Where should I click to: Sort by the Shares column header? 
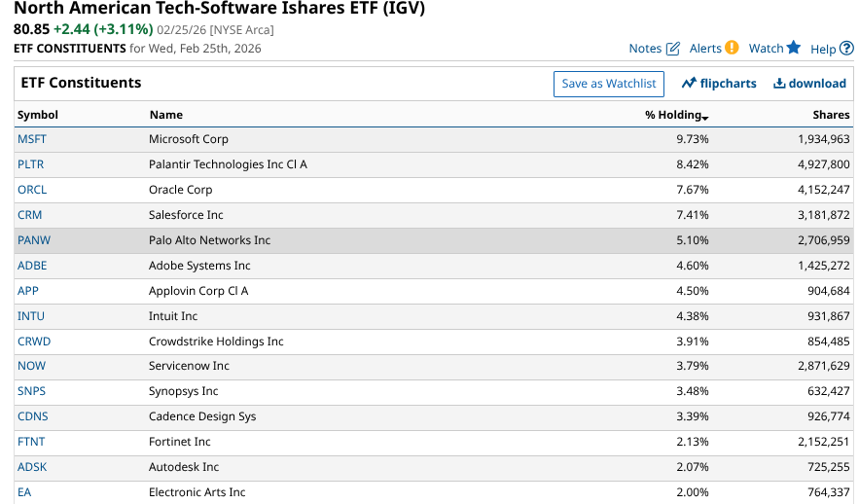click(x=831, y=115)
